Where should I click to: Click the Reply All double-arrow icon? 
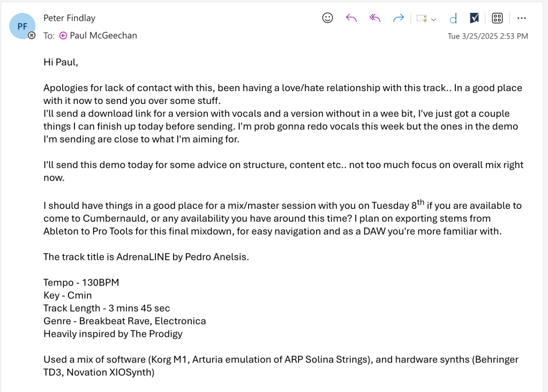(375, 18)
